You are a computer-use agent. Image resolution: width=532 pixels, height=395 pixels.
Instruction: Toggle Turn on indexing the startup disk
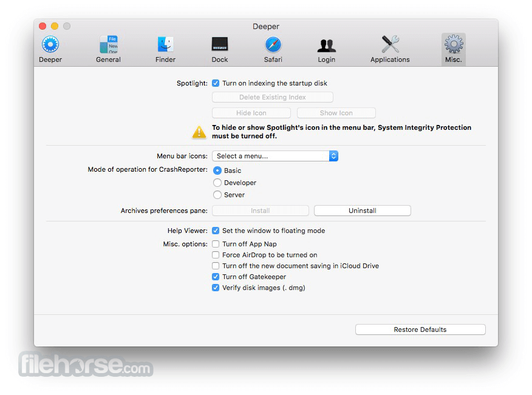pos(216,83)
